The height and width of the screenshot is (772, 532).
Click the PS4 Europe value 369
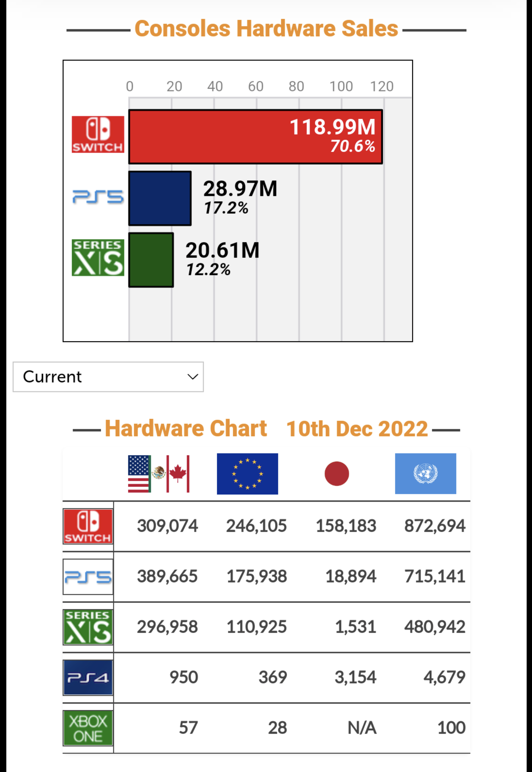pos(273,678)
